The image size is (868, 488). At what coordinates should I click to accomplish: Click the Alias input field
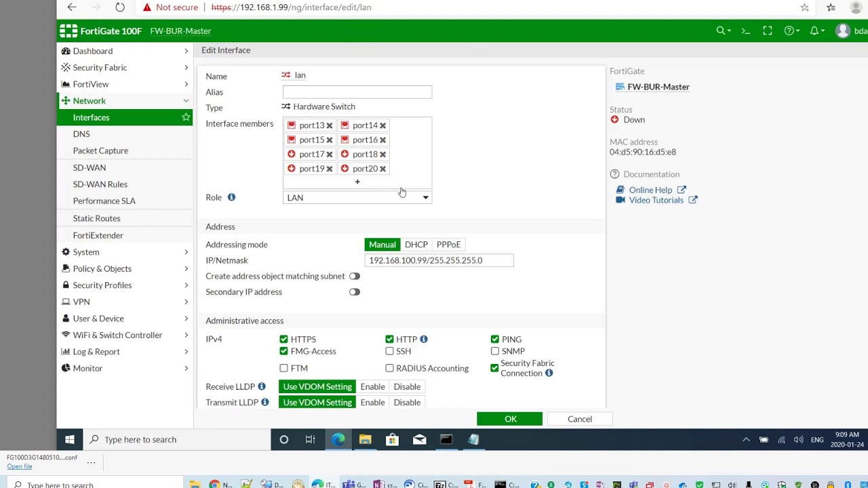pyautogui.click(x=357, y=92)
